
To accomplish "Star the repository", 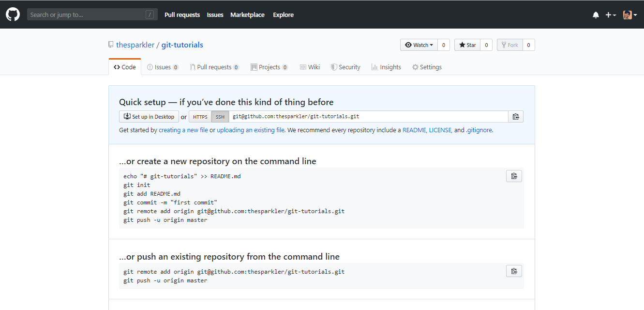I will (x=467, y=45).
